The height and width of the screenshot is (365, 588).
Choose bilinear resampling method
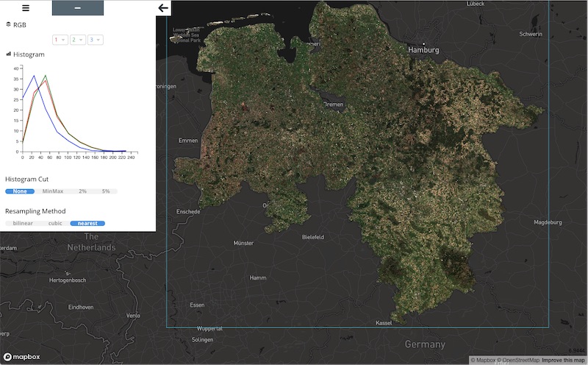click(x=20, y=223)
